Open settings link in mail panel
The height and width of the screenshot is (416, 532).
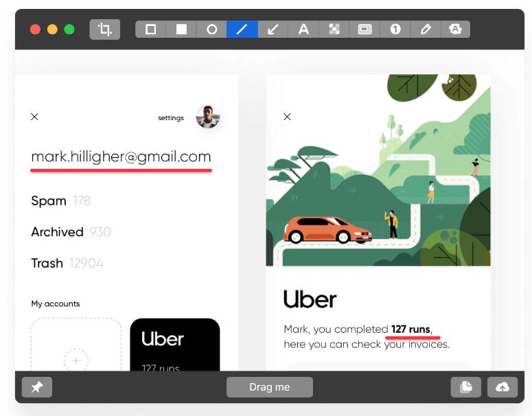click(x=171, y=118)
